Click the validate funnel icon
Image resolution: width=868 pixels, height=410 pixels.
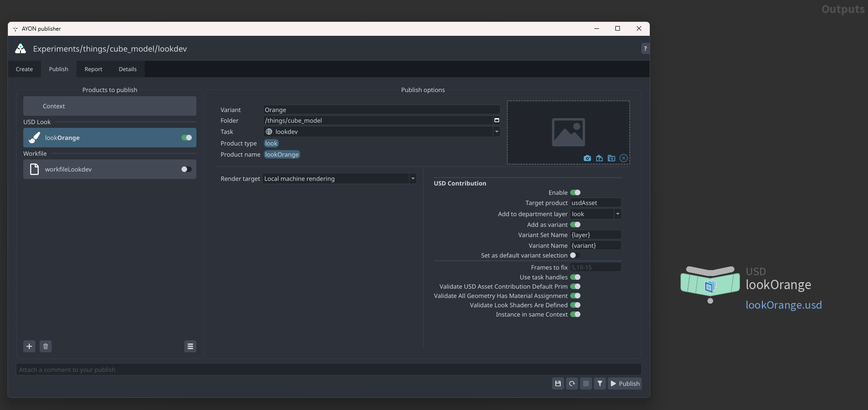coord(600,384)
